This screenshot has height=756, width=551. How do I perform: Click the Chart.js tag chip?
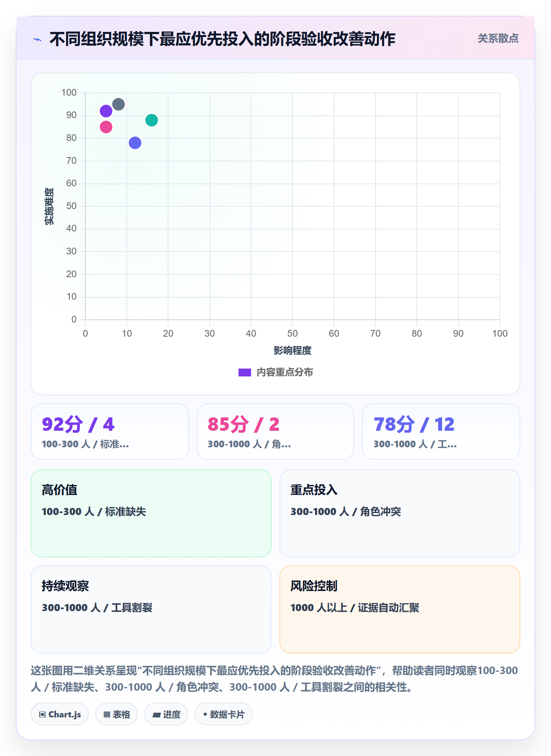tap(60, 714)
